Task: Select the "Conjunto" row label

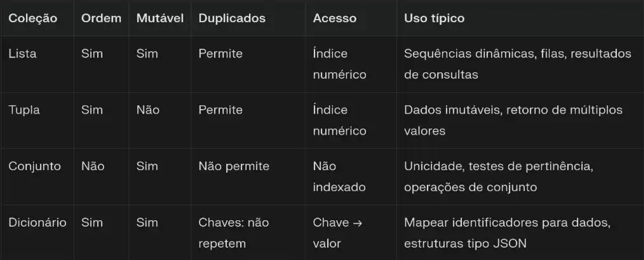Action: pyautogui.click(x=34, y=166)
